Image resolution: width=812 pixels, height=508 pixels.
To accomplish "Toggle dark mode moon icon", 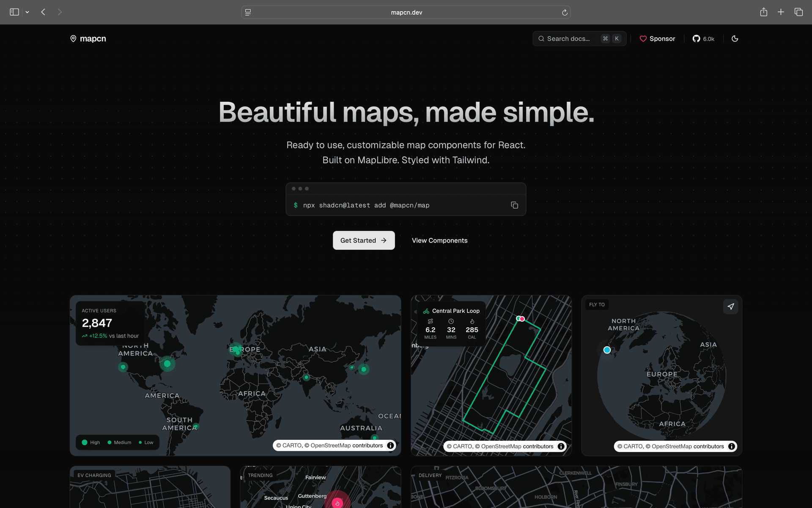I will point(735,39).
